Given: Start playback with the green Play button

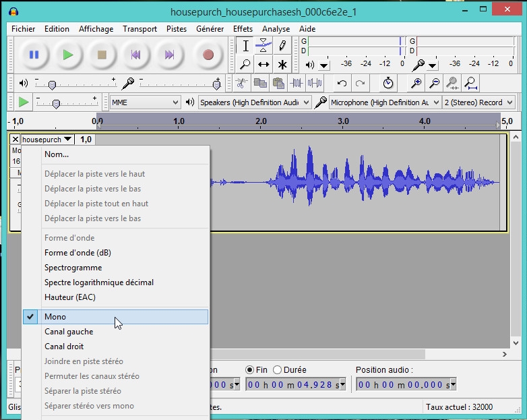Looking at the screenshot, I should click(x=68, y=55).
